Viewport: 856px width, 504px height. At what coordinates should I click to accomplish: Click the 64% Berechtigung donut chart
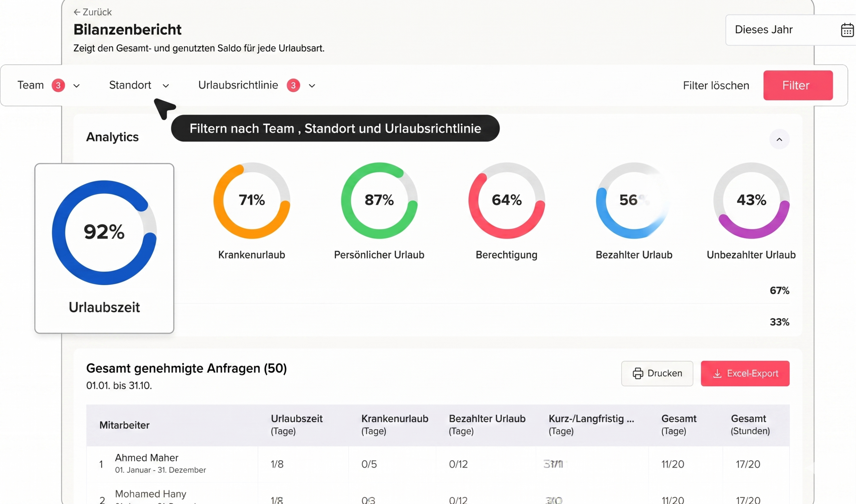click(507, 201)
